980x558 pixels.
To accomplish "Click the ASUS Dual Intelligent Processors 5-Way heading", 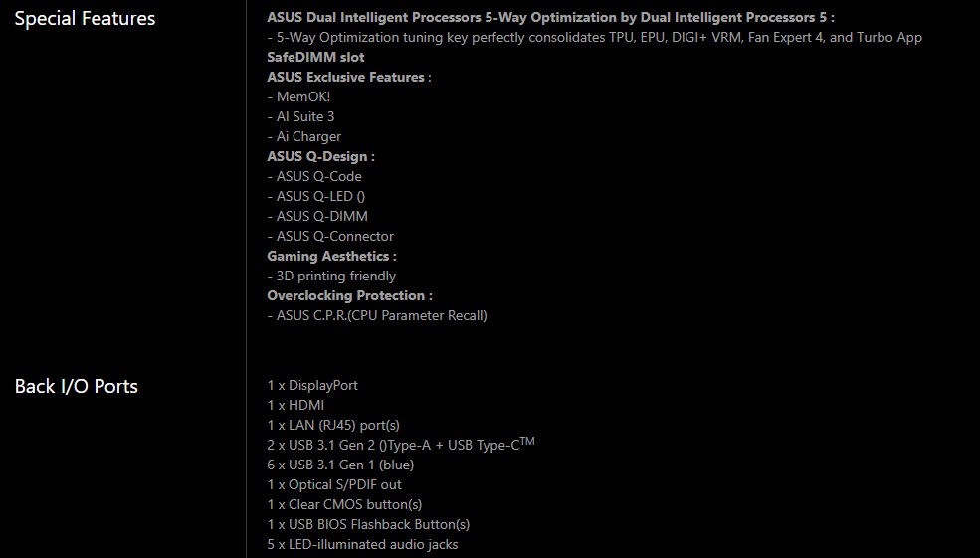I will pos(550,17).
